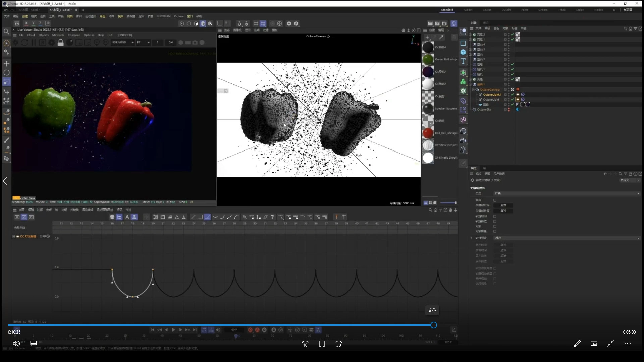Select the Move tool in left toolbar
Image resolution: width=644 pixels, height=362 pixels.
point(6,64)
